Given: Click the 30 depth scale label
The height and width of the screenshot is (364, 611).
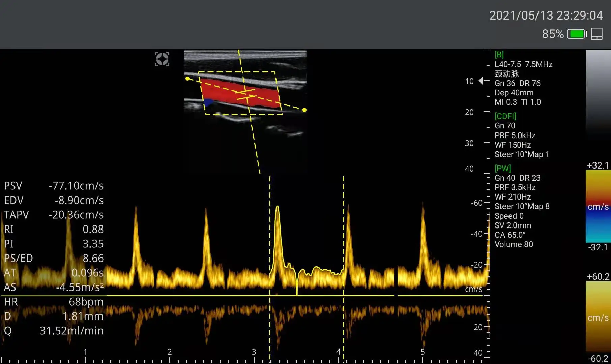Looking at the screenshot, I should click(469, 143).
